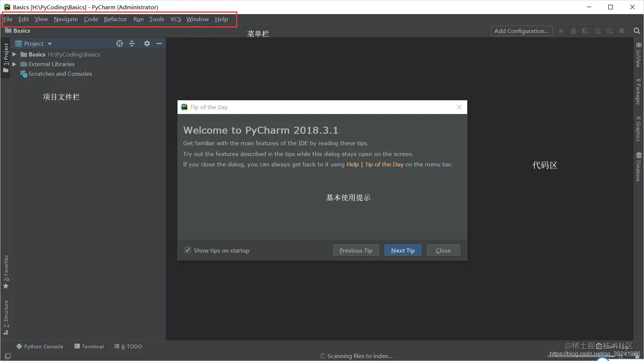The image size is (644, 361).
Task: Open the Database side tool window
Action: 638,167
